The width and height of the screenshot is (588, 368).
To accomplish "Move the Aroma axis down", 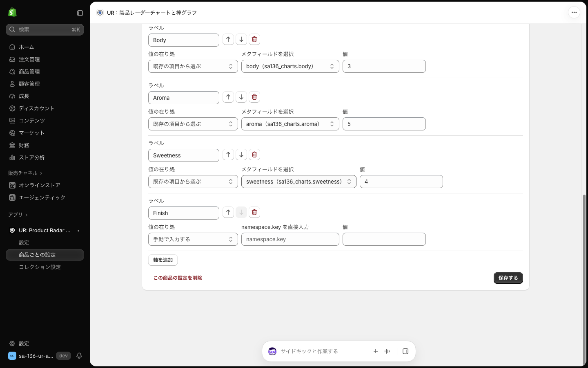I will (241, 97).
